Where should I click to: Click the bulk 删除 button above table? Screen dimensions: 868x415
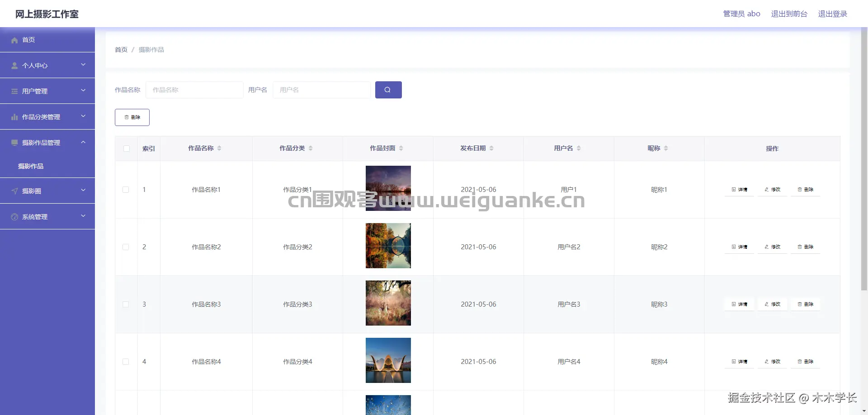click(132, 117)
